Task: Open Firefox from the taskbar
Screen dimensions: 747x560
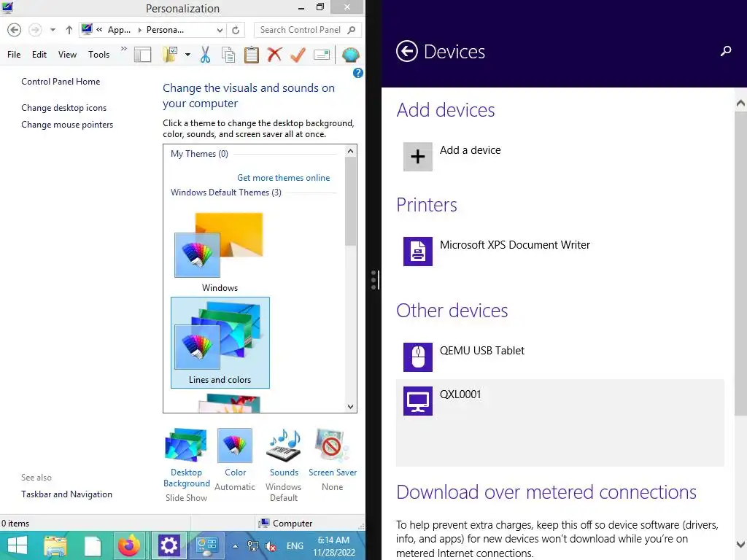Action: [129, 545]
